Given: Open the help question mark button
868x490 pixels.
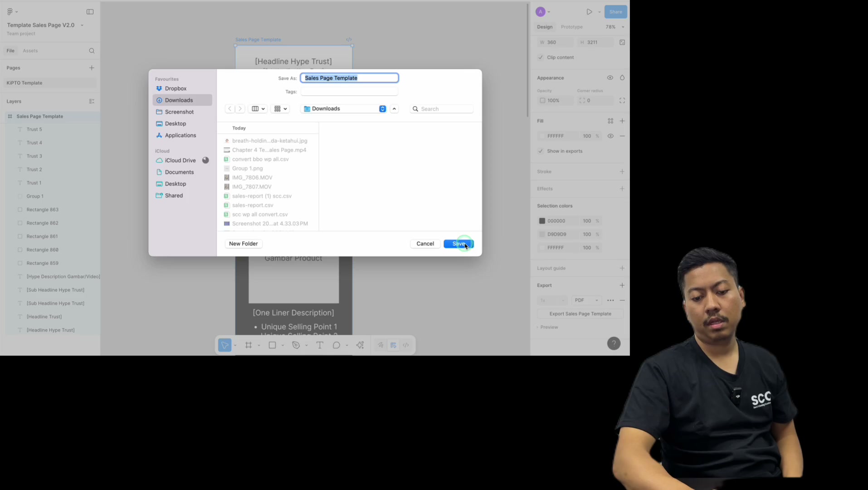Looking at the screenshot, I should [x=614, y=343].
